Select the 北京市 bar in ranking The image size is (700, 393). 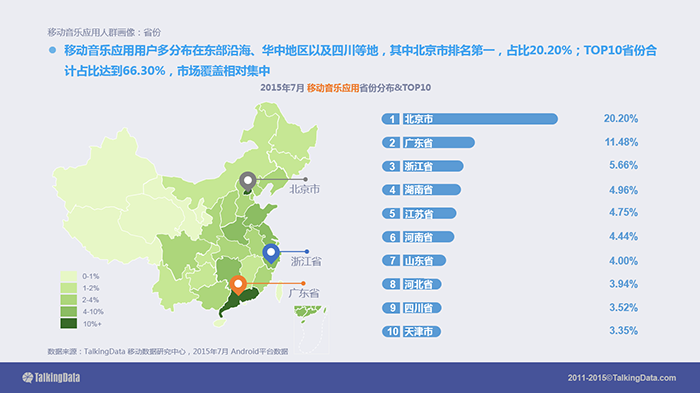coord(480,119)
